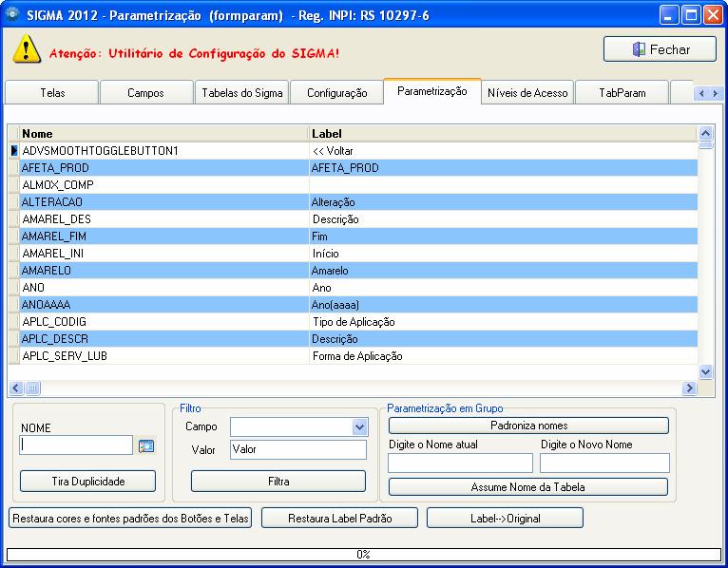This screenshot has width=728, height=568.
Task: Click the Restaura Label Padrão button
Action: [x=340, y=518]
